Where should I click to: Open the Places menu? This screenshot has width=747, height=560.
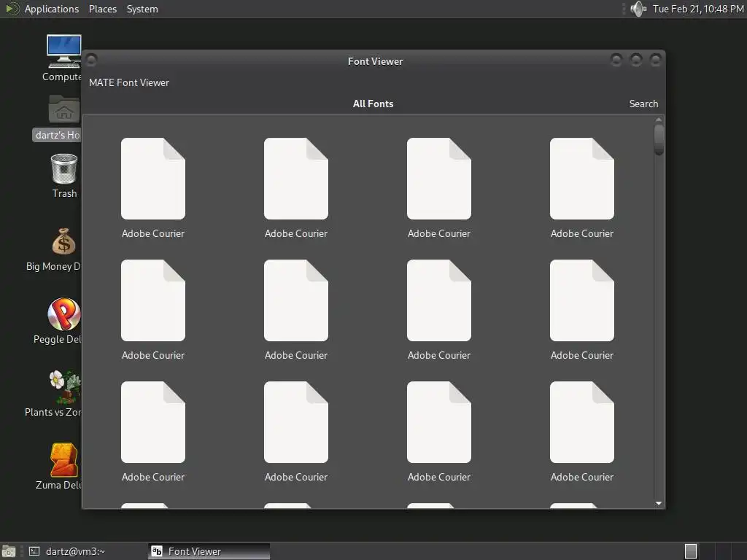pos(102,9)
